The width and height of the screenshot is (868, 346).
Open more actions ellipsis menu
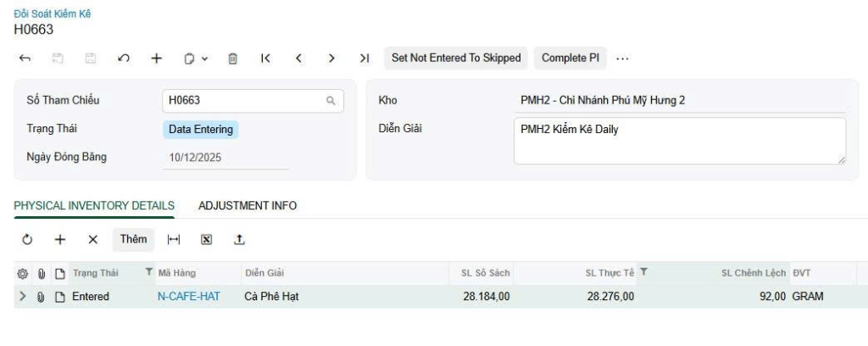(622, 59)
